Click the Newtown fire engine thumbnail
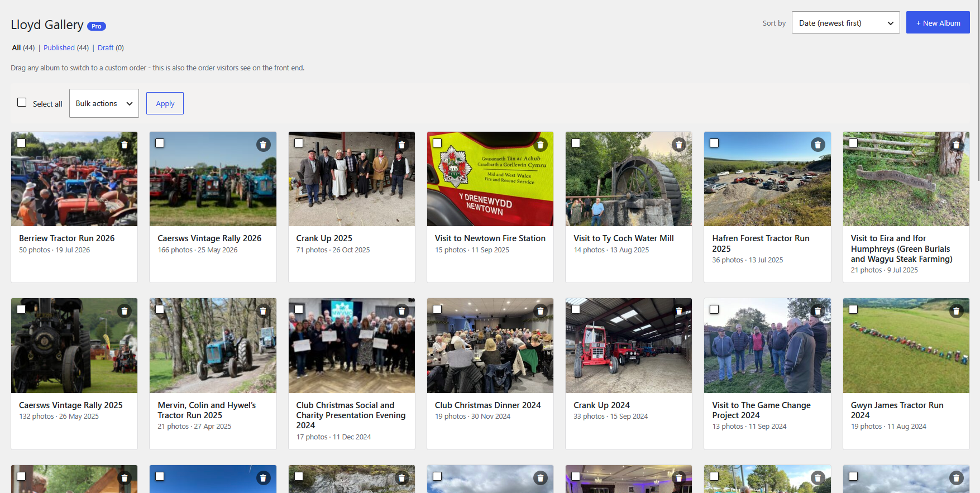The width and height of the screenshot is (980, 493). pos(490,179)
